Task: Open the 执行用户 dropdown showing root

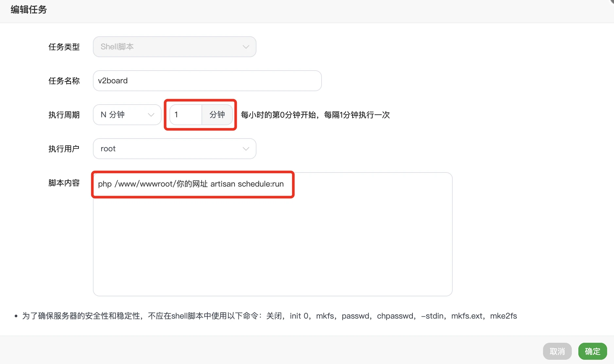Action: tap(174, 149)
